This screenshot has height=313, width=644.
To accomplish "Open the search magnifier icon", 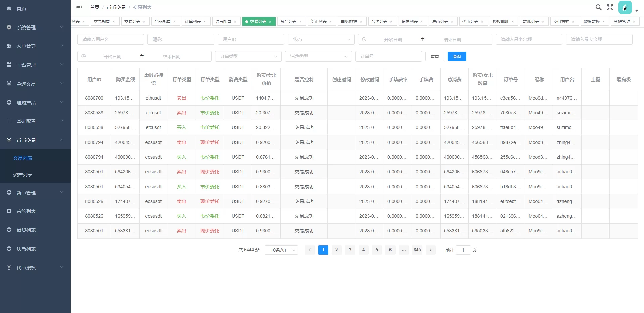I will 598,7.
